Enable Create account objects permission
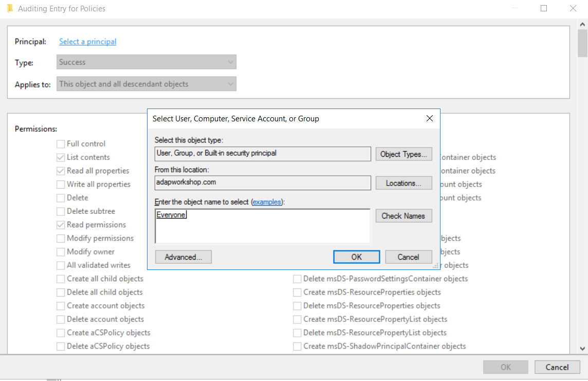The image size is (588, 381). point(60,305)
